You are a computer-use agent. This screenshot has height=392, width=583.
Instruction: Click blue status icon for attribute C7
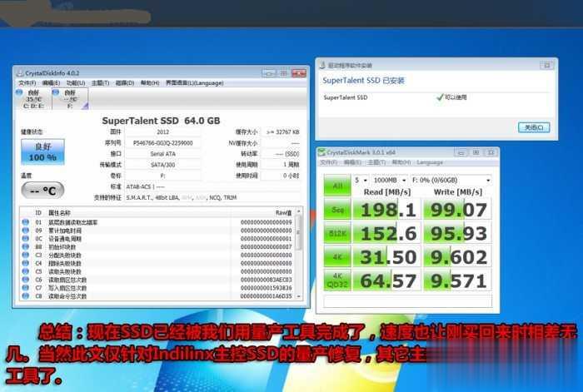25,288
